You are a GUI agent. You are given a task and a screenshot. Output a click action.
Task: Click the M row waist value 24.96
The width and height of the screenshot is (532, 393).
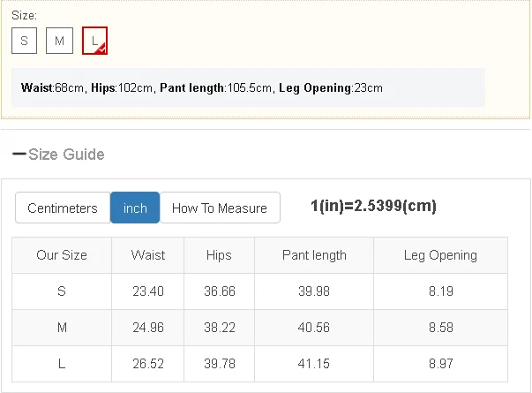coord(148,328)
